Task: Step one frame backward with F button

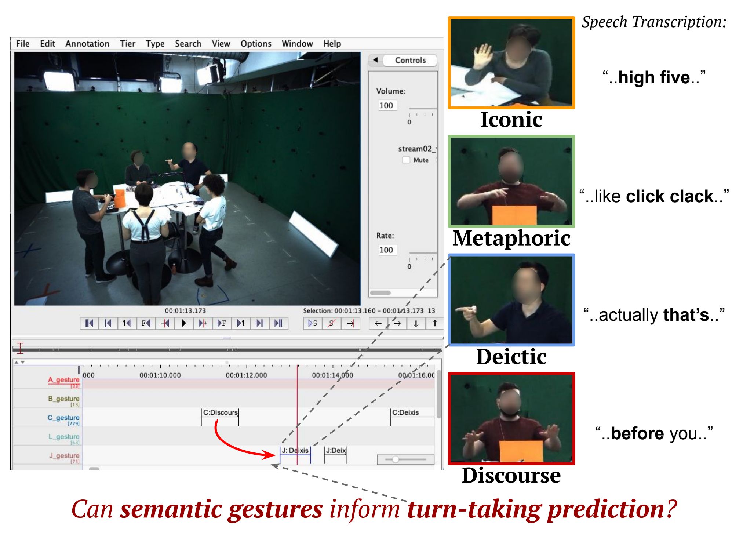Action: point(146,323)
